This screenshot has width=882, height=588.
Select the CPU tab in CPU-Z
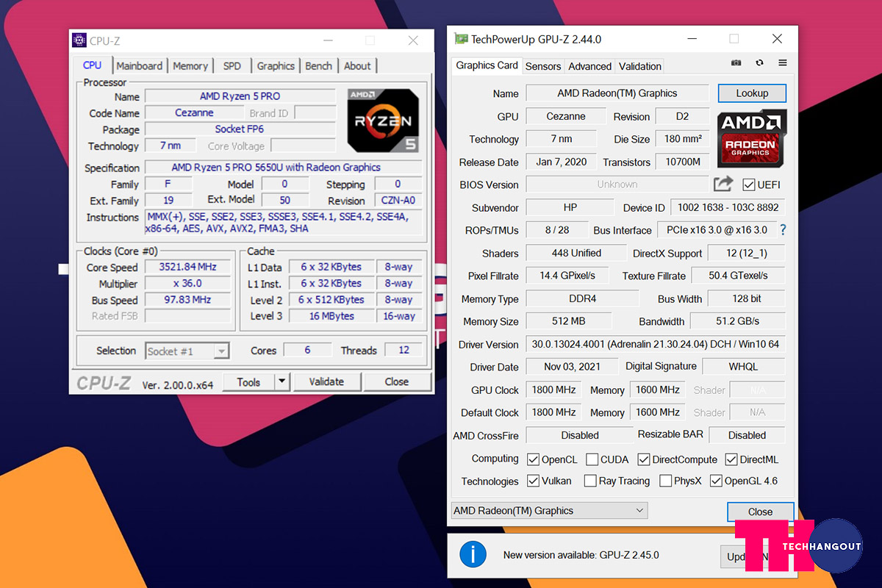click(93, 65)
